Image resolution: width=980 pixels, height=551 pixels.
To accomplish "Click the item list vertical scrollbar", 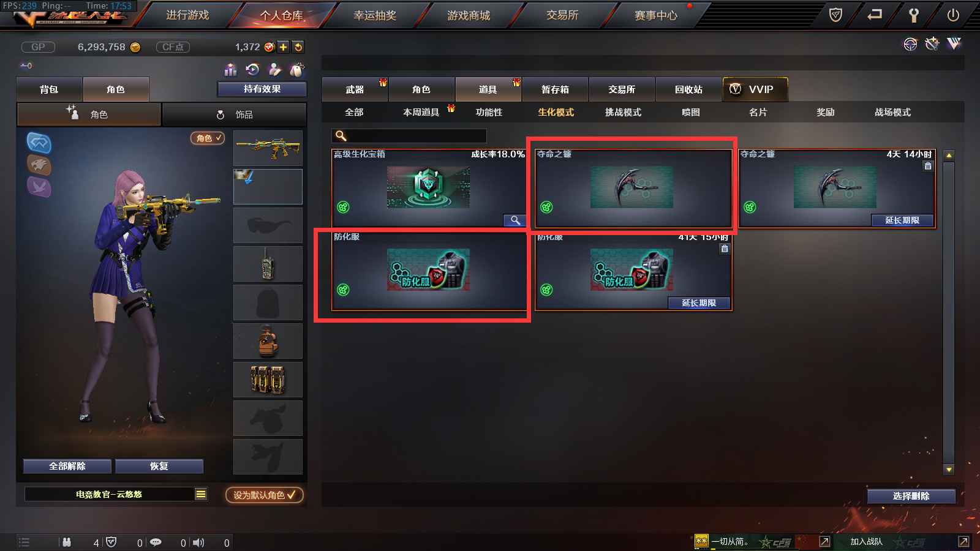I will pos(949,312).
